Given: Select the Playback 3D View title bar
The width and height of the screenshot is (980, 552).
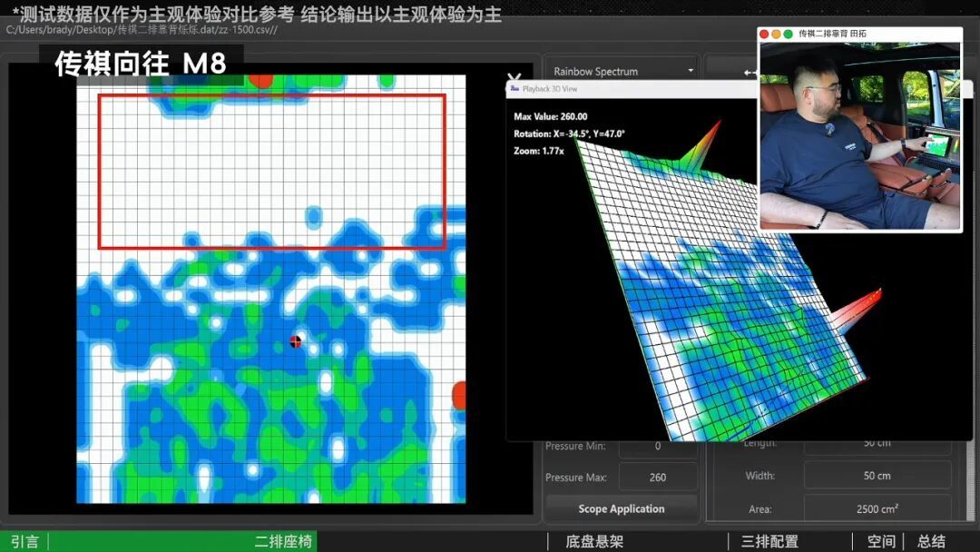Looking at the screenshot, I should click(632, 89).
